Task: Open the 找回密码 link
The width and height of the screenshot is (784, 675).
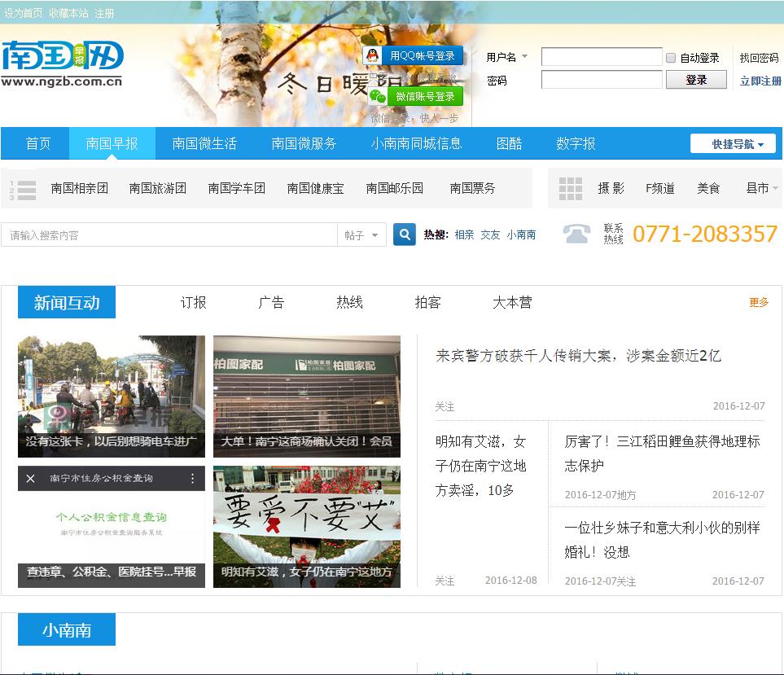Action: (x=759, y=58)
